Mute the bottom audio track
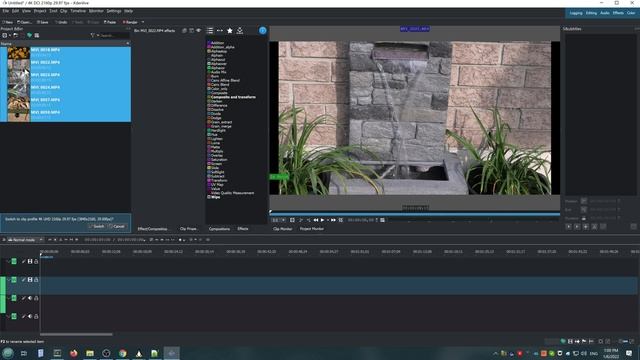Viewport: 640px width, 360px height. (x=30, y=316)
